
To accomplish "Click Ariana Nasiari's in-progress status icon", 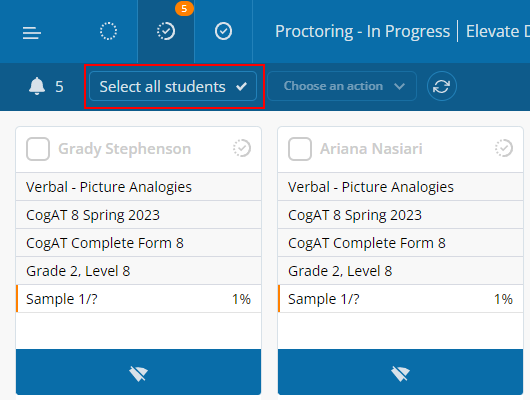I will (504, 148).
